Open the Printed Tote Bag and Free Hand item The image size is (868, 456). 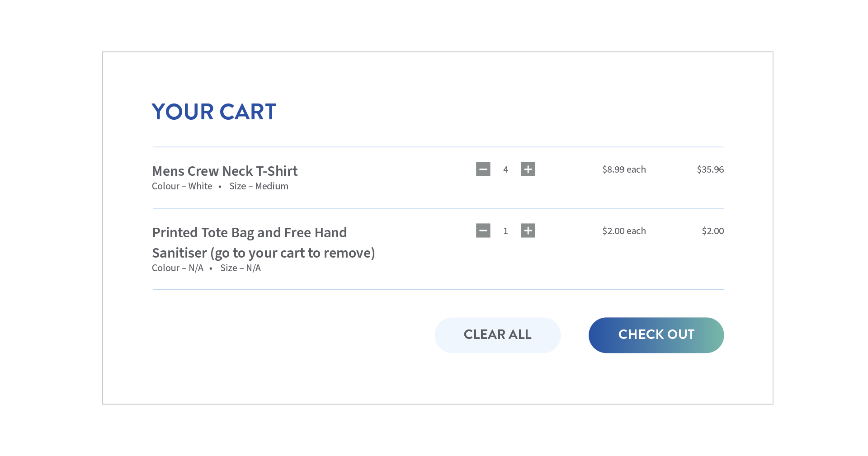(x=250, y=233)
